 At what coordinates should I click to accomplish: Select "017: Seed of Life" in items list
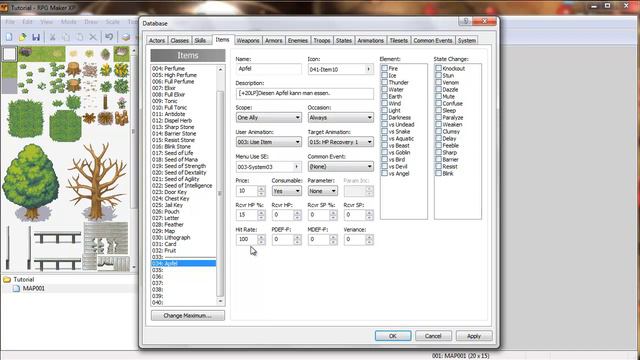pyautogui.click(x=184, y=153)
